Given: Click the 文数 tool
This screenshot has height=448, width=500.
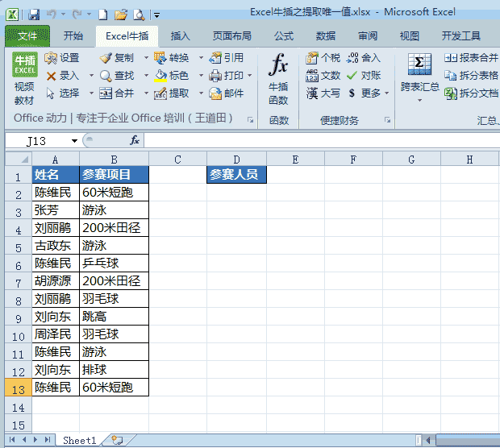Looking at the screenshot, I should pos(323,76).
